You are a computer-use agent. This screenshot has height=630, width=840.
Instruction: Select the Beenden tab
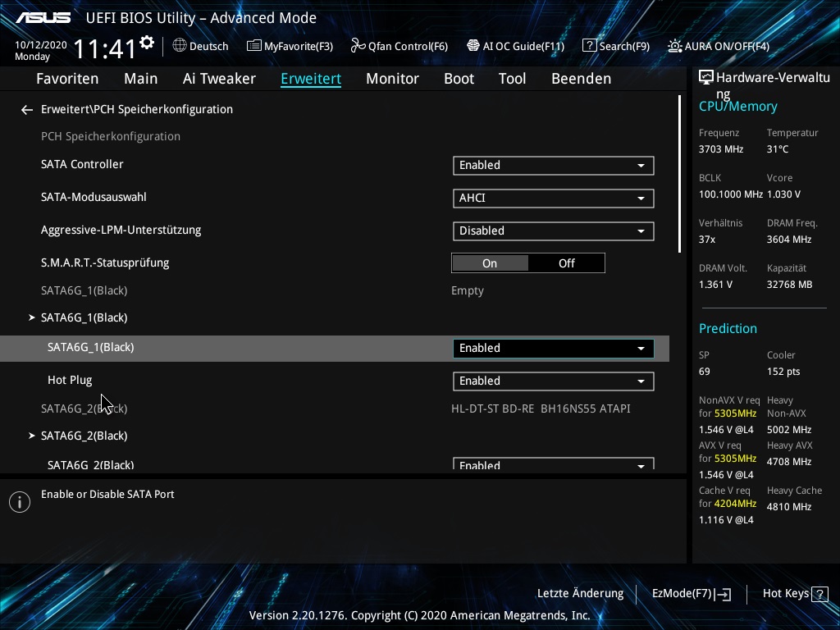coord(582,79)
